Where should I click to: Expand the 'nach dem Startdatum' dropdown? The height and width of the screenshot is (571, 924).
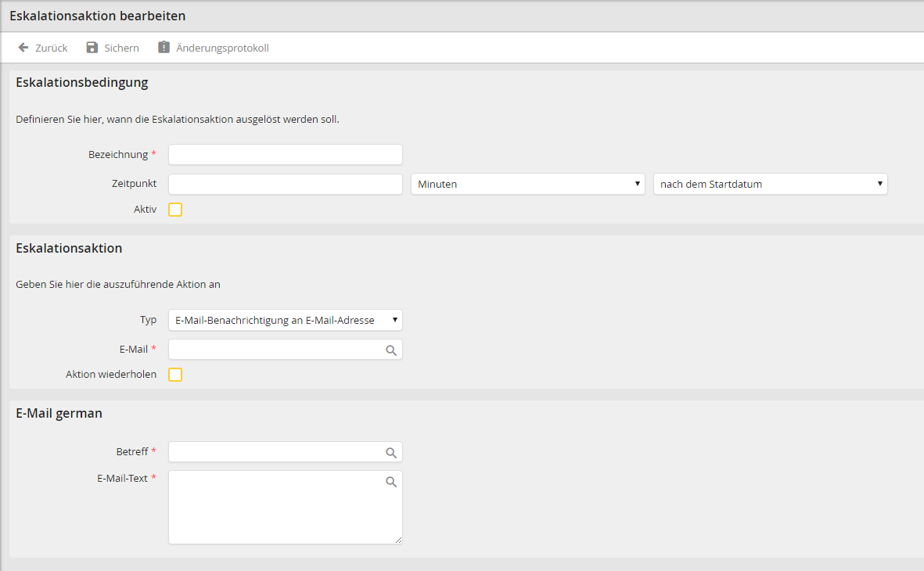click(770, 185)
